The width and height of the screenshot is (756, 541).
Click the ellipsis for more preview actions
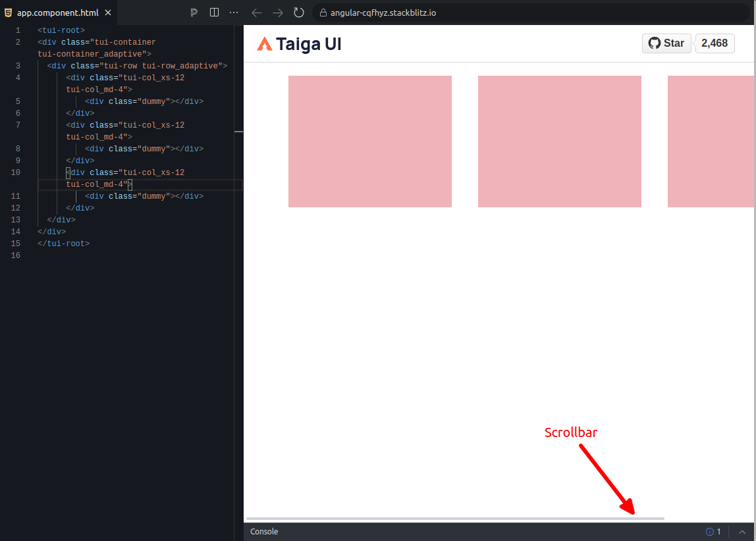(x=234, y=12)
